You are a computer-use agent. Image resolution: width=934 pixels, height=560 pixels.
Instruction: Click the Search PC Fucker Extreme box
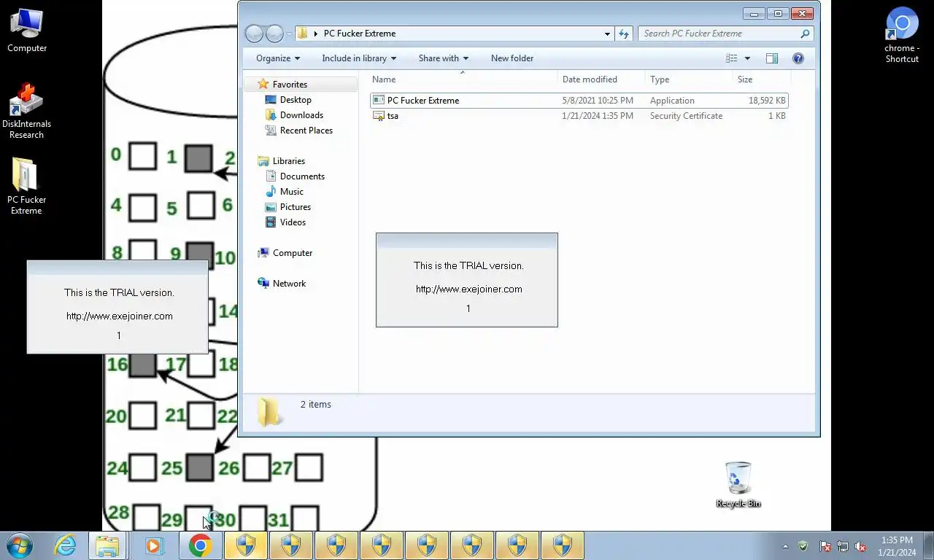coord(726,34)
